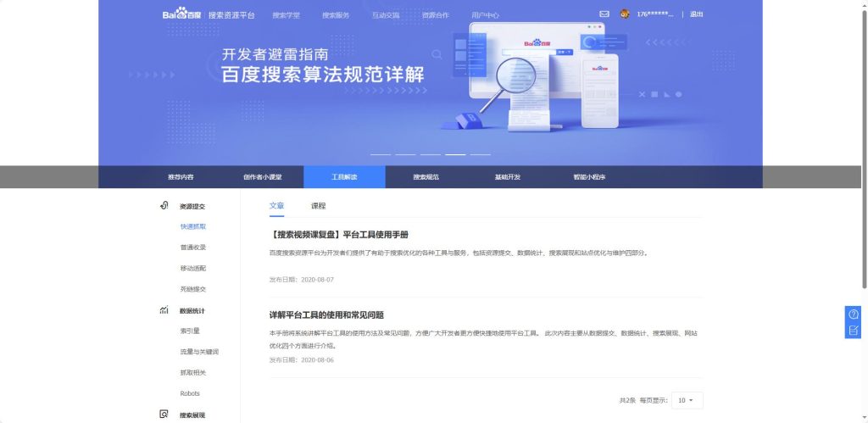Screen dimensions: 868x423
Task: Switch to 推荐内容 tab
Action: click(181, 177)
